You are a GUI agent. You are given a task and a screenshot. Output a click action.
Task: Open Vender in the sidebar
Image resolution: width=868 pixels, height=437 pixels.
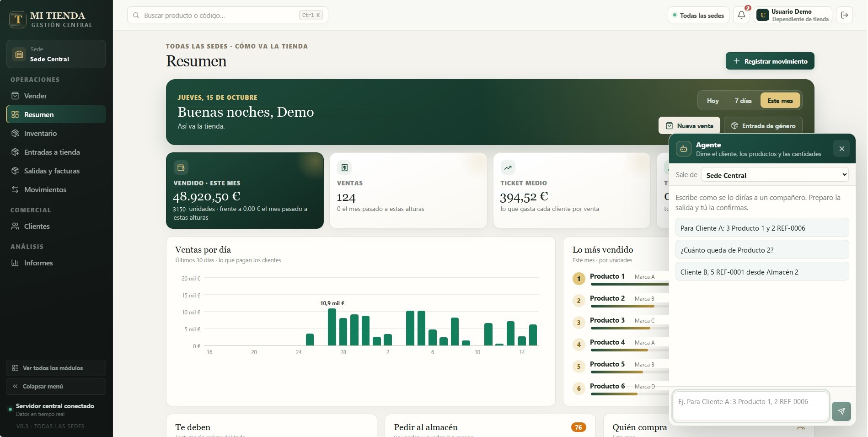[x=56, y=96]
